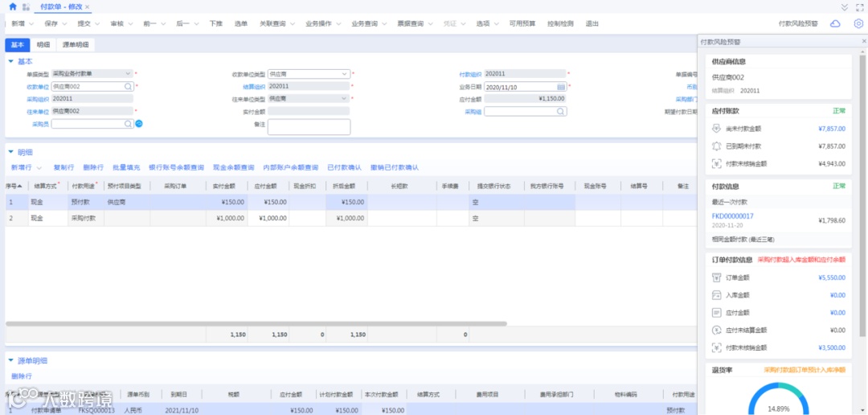Open the app grid icon beside home
This screenshot has width=868, height=415.
(x=26, y=6)
